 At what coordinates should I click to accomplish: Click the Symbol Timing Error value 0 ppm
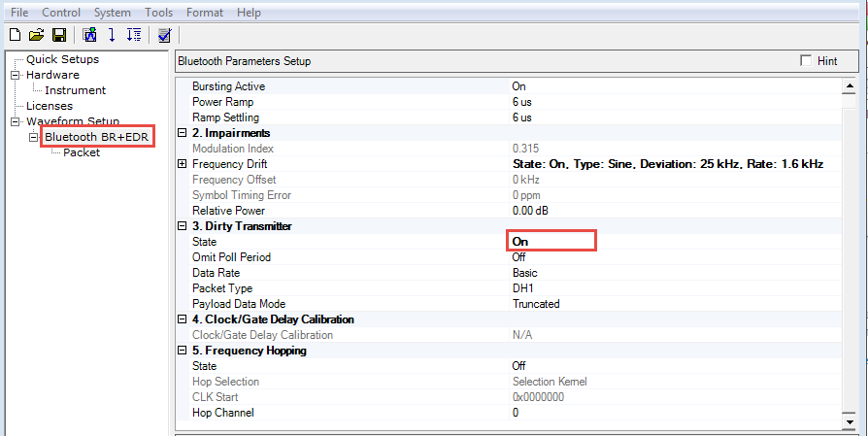(526, 195)
